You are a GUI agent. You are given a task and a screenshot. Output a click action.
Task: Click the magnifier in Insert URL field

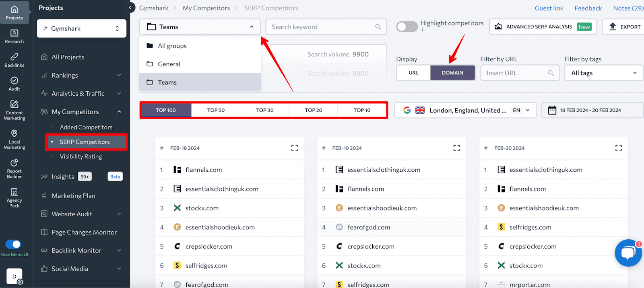tap(551, 73)
